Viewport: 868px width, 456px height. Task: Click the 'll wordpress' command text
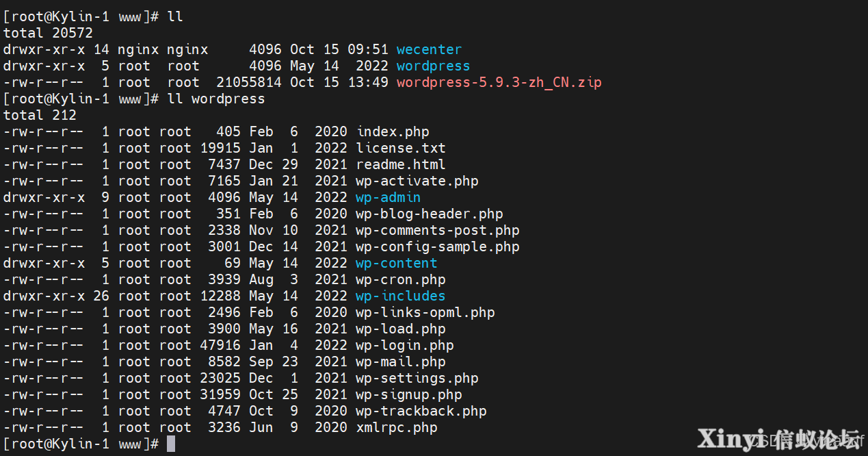(215, 99)
